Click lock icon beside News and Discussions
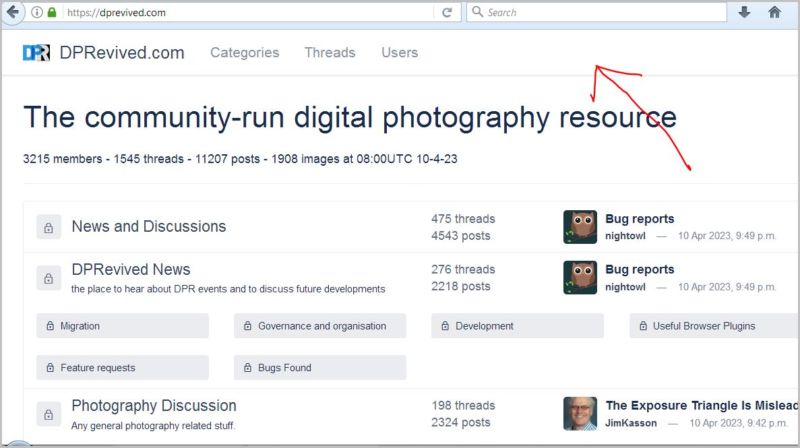800x448 pixels. coord(48,227)
